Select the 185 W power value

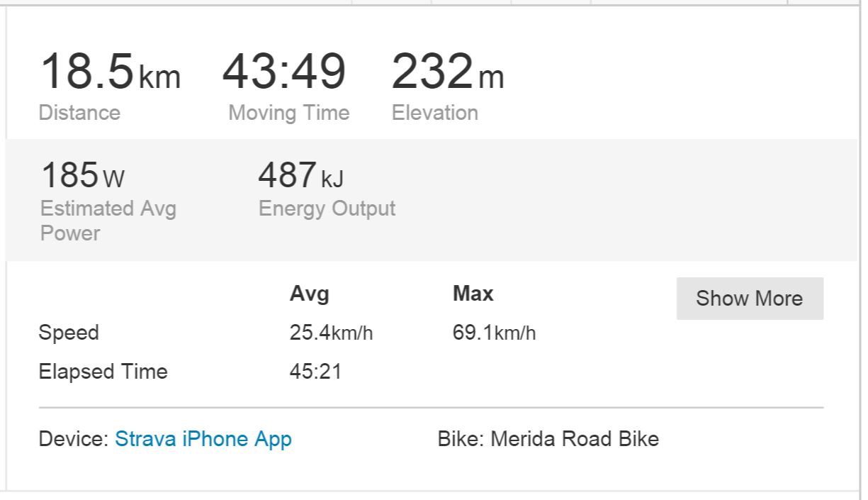[x=82, y=175]
